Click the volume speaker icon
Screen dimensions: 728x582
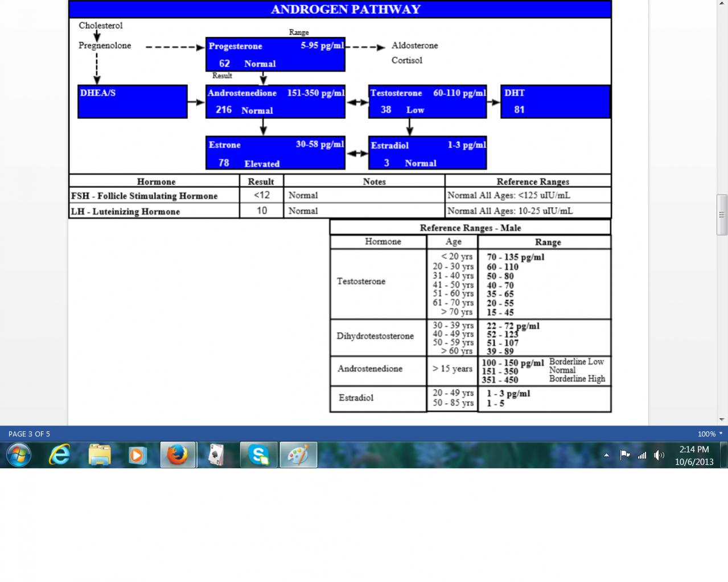click(659, 455)
